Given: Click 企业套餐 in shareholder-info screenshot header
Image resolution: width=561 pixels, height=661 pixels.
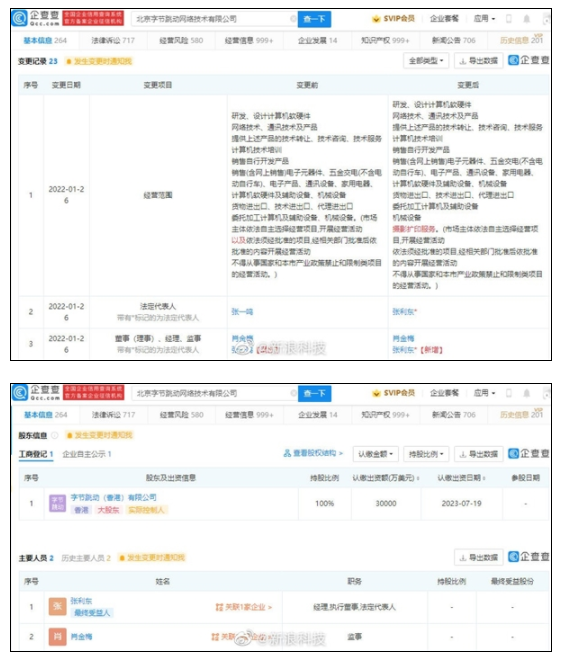Looking at the screenshot, I should point(444,393).
